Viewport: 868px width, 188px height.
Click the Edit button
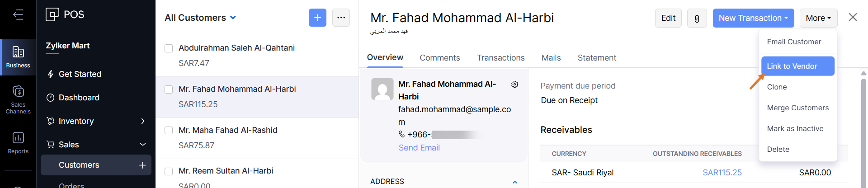[668, 18]
